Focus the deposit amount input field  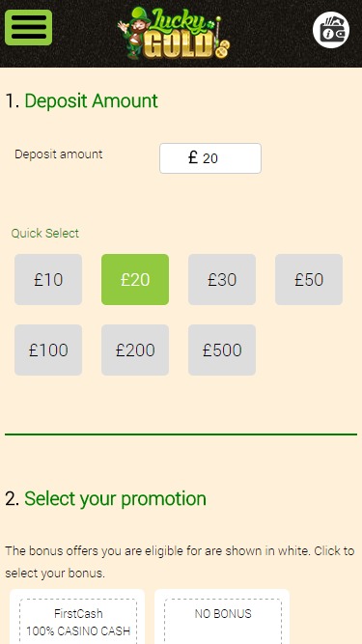click(210, 158)
